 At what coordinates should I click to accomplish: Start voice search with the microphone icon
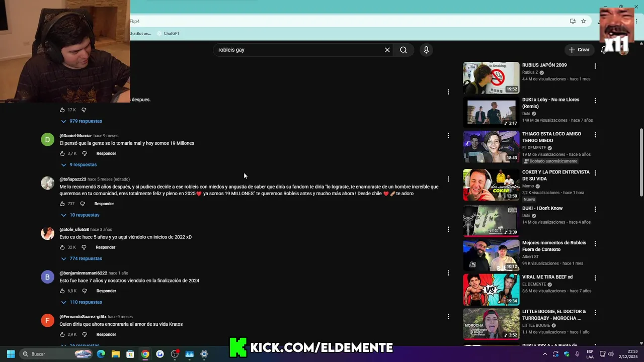426,50
